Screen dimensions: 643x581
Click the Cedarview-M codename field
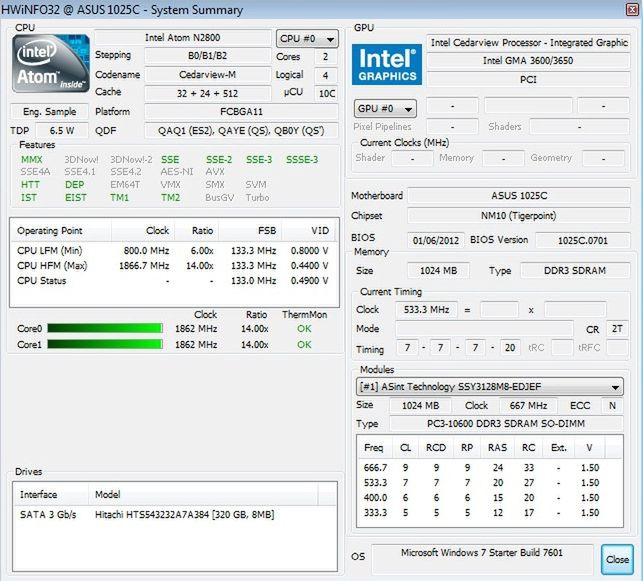207,75
